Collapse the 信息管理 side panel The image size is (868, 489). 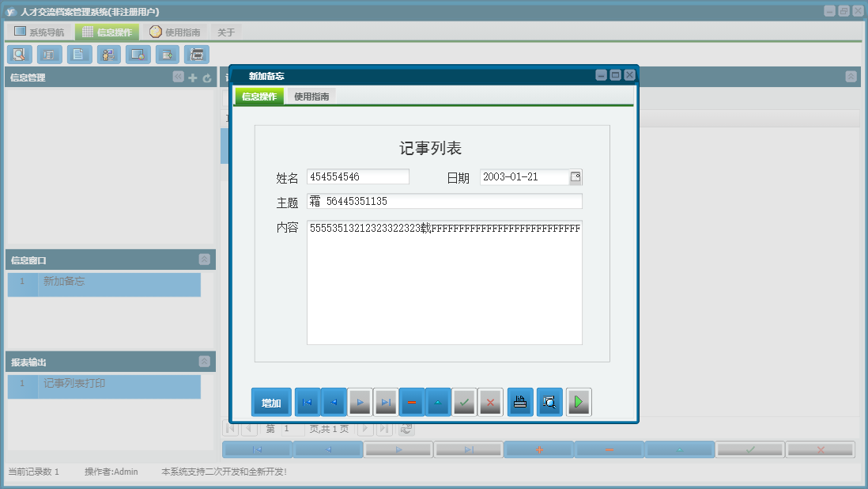(x=178, y=77)
